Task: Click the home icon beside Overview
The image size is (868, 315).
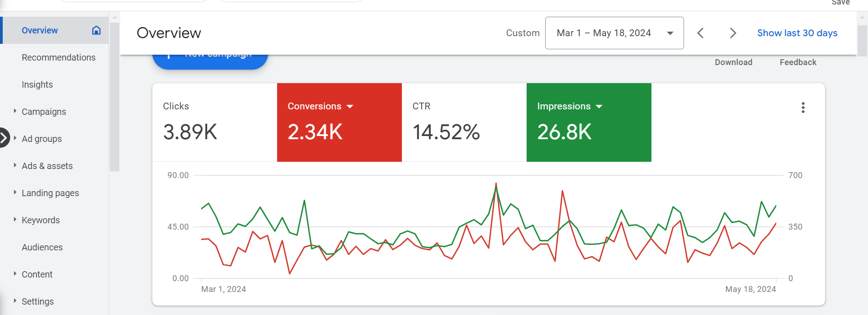Action: coord(96,30)
